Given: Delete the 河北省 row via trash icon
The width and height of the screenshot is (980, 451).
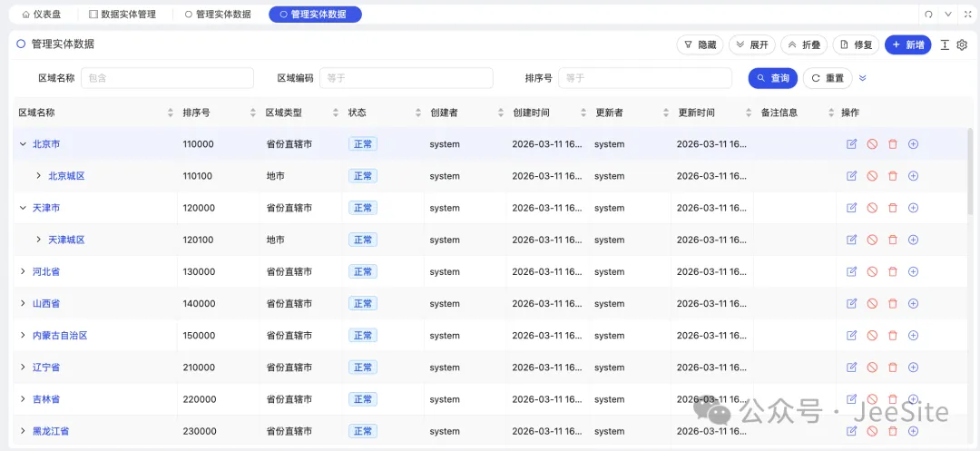Looking at the screenshot, I should pos(892,271).
